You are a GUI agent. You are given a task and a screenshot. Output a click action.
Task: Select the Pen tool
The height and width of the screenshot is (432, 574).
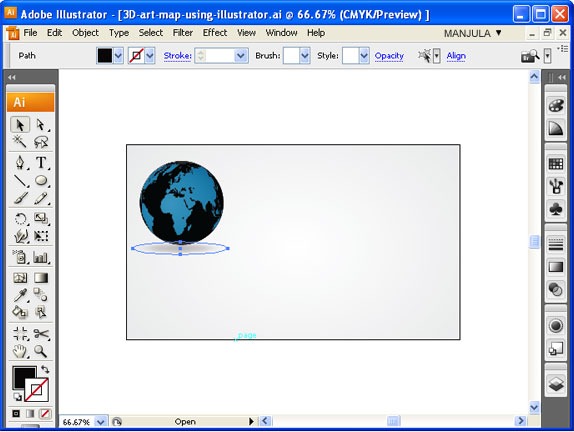tap(20, 162)
